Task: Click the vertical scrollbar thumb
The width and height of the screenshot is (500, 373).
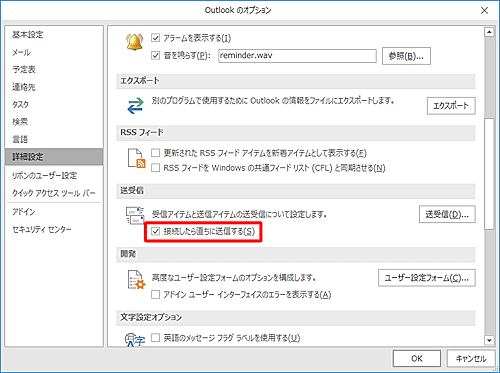Action: [x=489, y=174]
